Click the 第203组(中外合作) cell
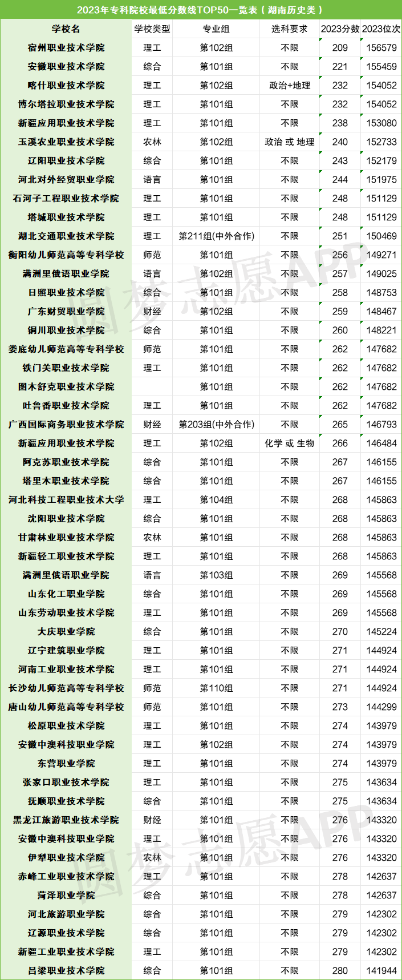The width and height of the screenshot is (402, 980). (216, 425)
